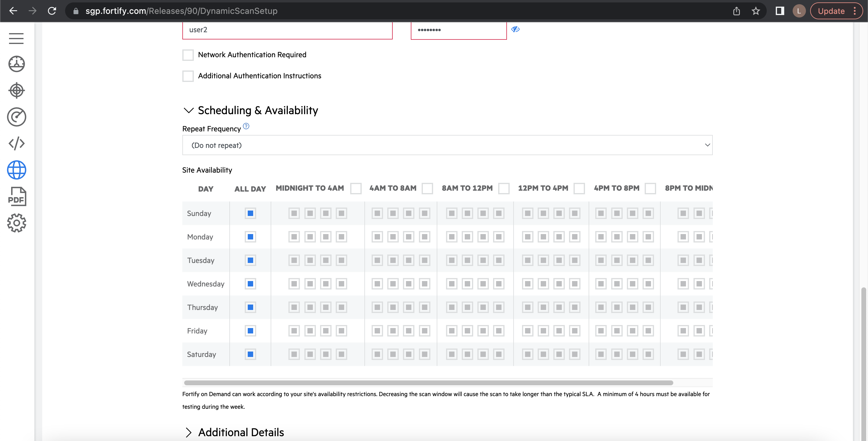Screen dimensions: 868x441
Task: Open the code brackets sidebar icon
Action: (x=17, y=143)
